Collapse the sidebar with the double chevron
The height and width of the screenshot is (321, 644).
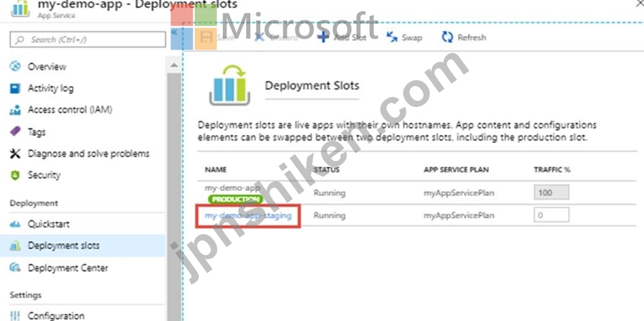tap(174, 32)
